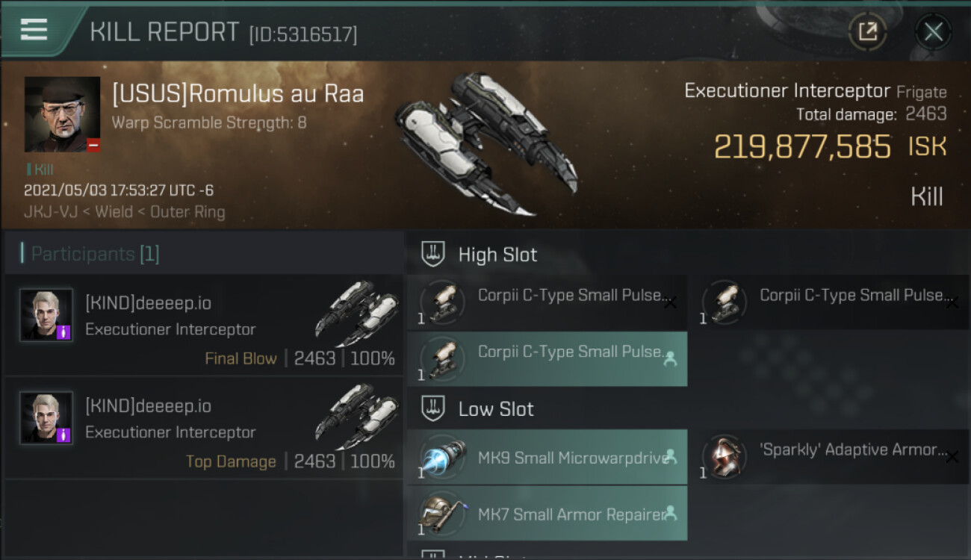Click the share kill report icon

867,31
